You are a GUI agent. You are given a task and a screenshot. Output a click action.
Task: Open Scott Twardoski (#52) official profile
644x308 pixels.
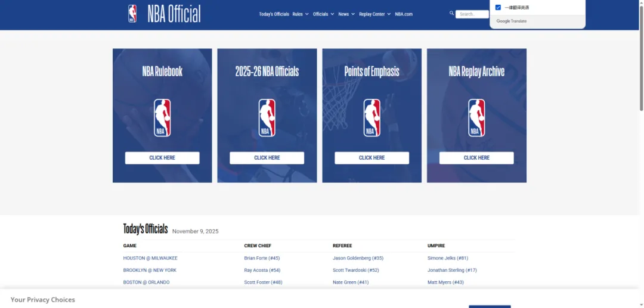[x=355, y=270]
